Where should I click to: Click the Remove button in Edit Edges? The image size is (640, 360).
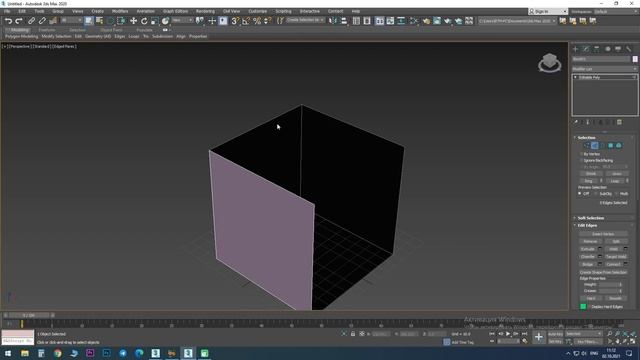tap(590, 241)
